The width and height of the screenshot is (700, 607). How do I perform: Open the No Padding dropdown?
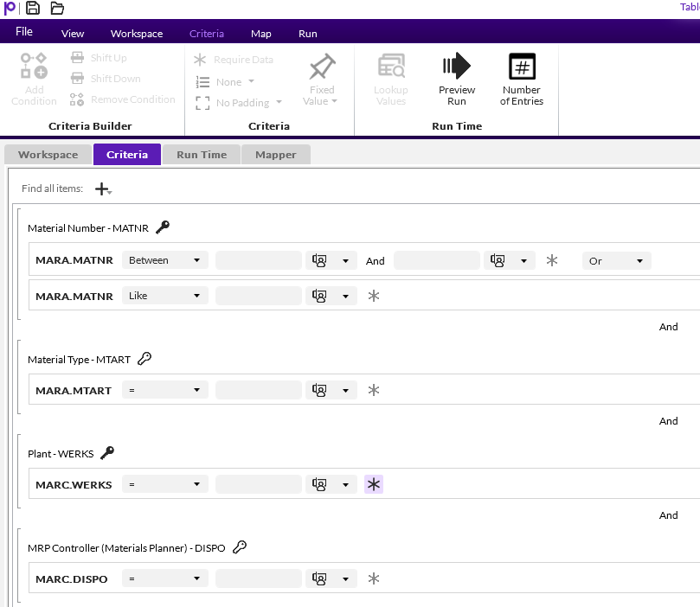pyautogui.click(x=239, y=103)
